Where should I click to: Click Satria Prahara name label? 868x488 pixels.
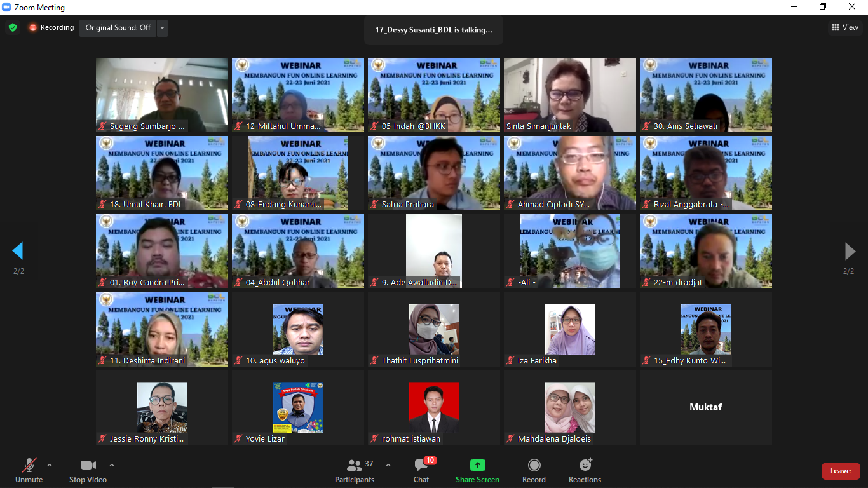click(408, 205)
